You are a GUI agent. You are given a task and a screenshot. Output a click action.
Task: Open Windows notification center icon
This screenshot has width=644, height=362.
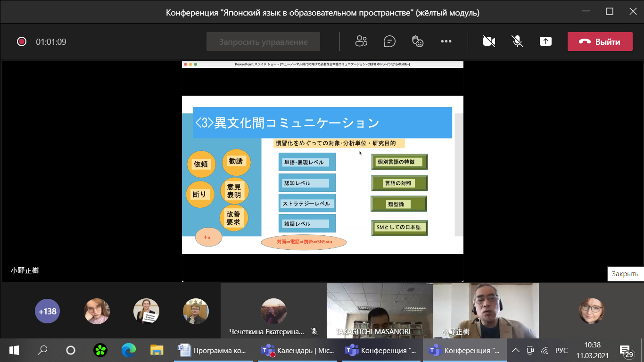tap(626, 350)
